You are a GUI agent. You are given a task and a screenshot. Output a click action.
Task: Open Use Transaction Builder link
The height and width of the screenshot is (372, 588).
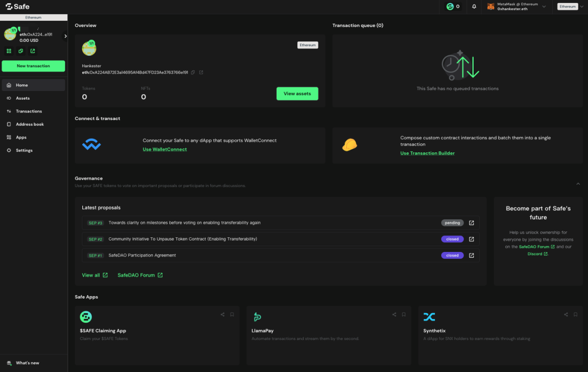(x=427, y=153)
